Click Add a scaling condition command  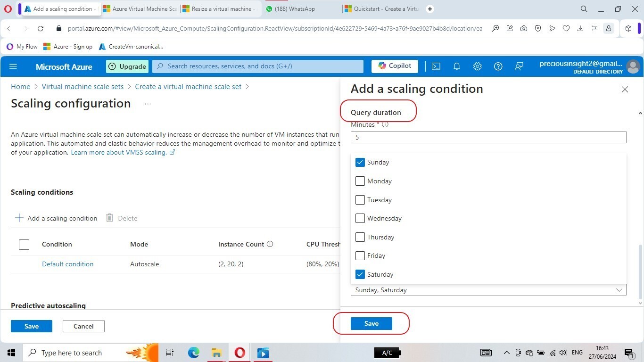point(56,218)
